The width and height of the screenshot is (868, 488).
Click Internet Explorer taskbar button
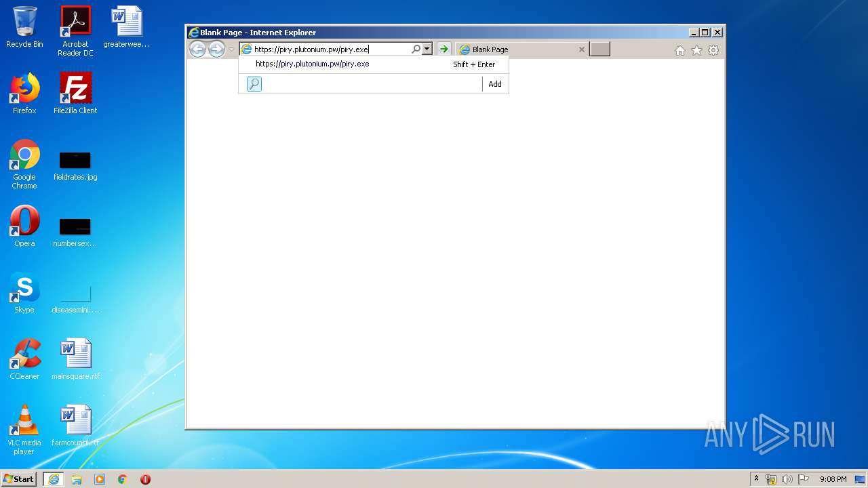pyautogui.click(x=54, y=479)
